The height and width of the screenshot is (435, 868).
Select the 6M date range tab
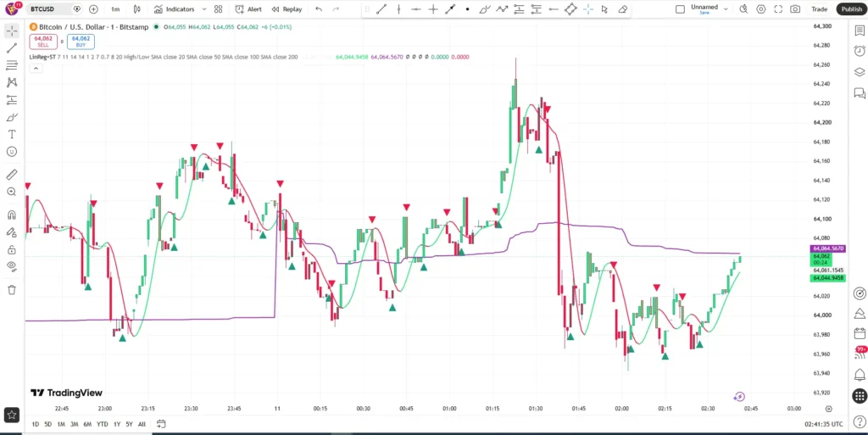click(x=87, y=424)
